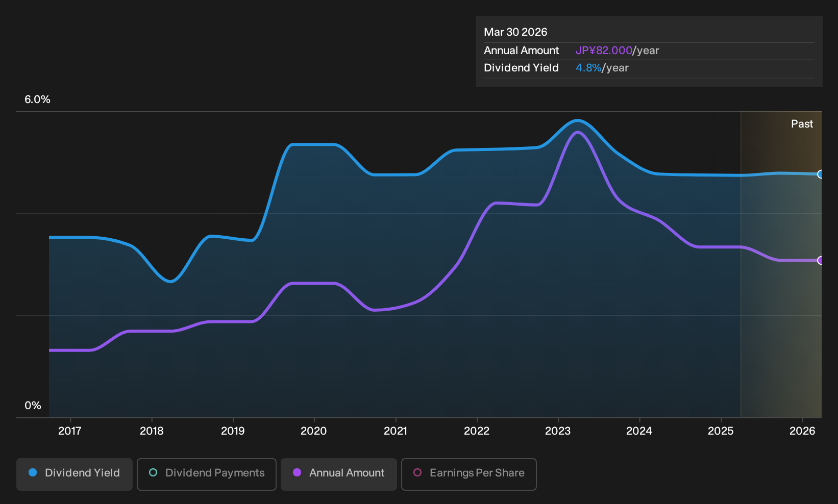This screenshot has width=838, height=504.
Task: Click the 2023 x-axis label
Action: point(558,431)
